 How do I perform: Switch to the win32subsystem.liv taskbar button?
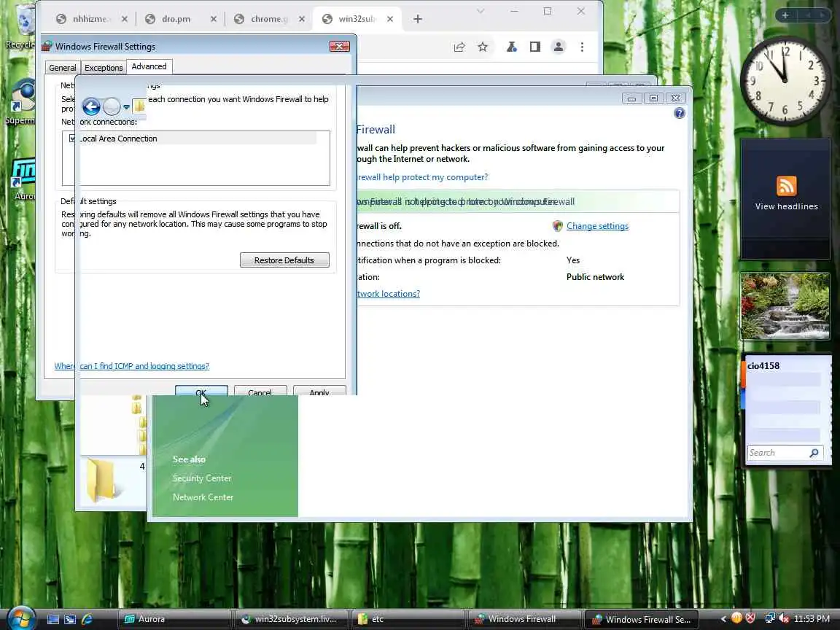click(x=291, y=619)
